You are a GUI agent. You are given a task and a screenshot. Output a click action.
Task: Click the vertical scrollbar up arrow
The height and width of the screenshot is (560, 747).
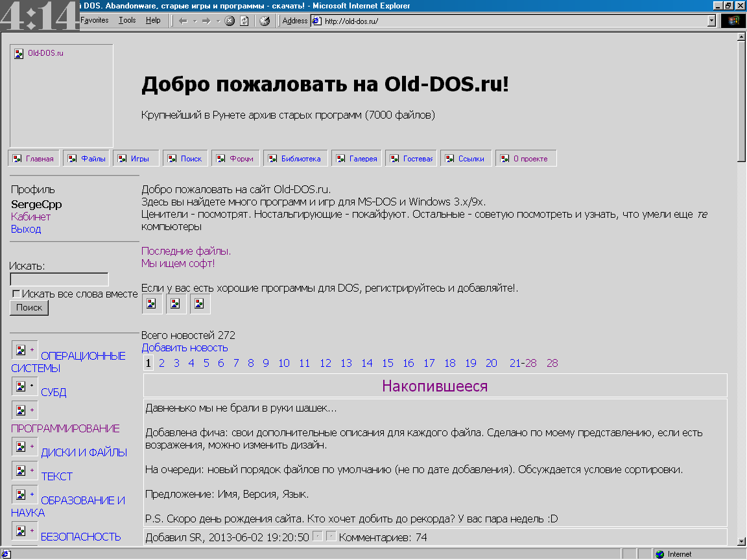tap(741, 37)
